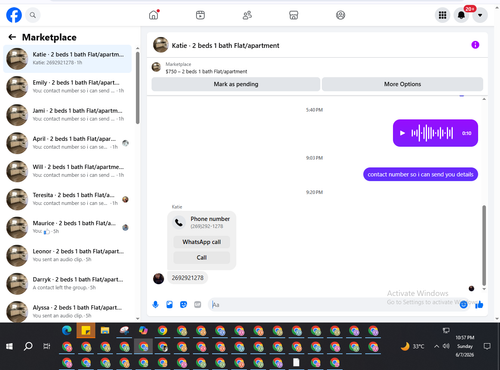Send a thumbs-up like
The height and width of the screenshot is (370, 500).
click(479, 304)
